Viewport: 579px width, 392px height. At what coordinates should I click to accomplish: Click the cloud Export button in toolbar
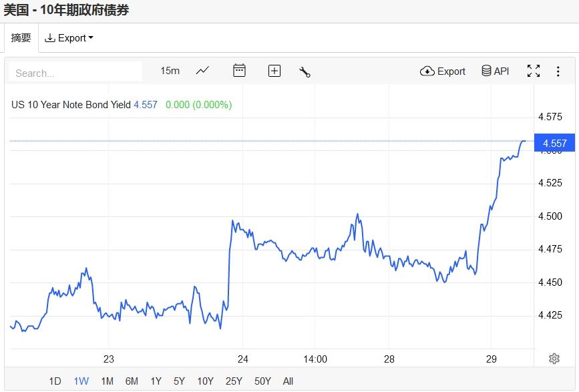[443, 71]
